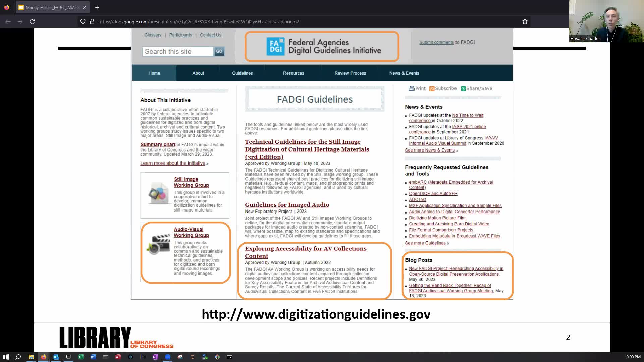The height and width of the screenshot is (362, 644).
Task: Open File Format Comparison Projects link
Action: 441,230
